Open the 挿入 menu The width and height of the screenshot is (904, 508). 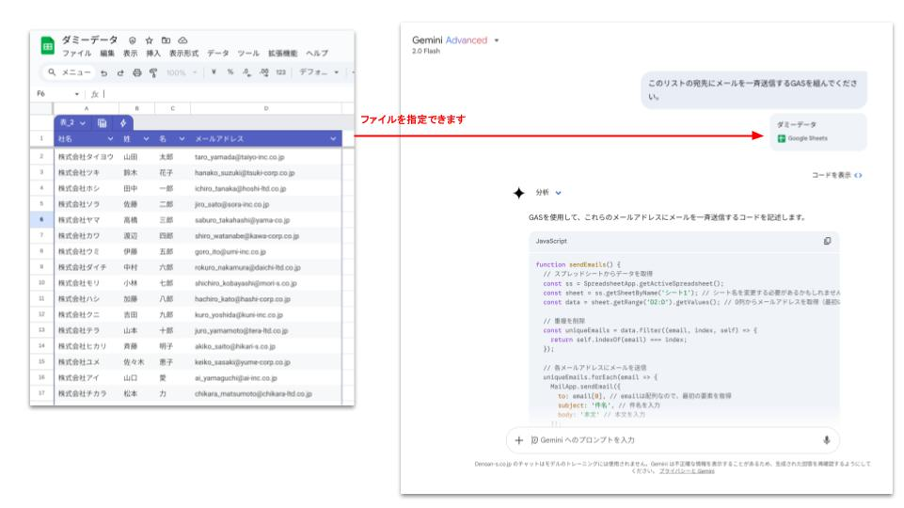point(153,54)
